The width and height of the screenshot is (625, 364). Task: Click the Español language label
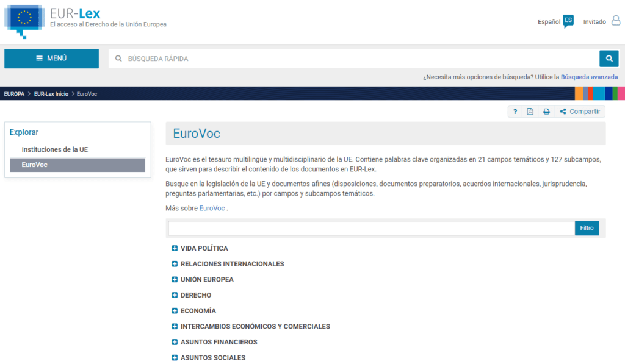(x=549, y=22)
